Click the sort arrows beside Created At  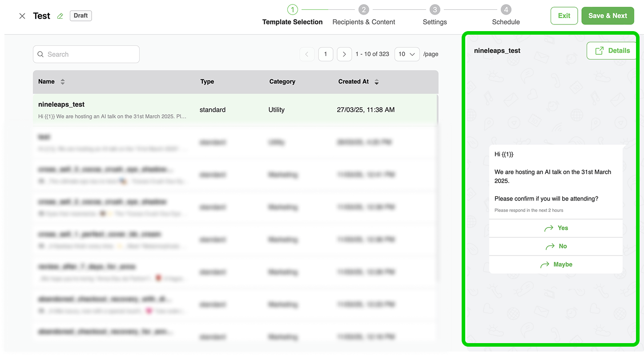coord(377,82)
